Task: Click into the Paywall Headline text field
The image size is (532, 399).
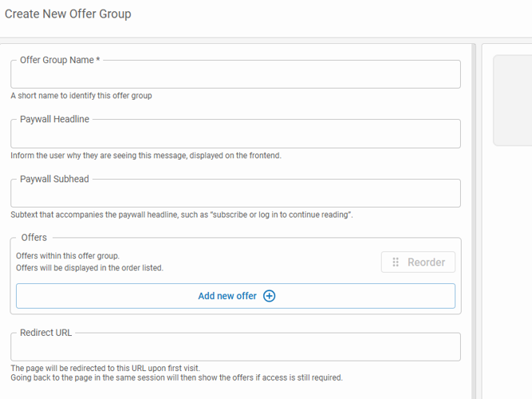Action: 235,135
